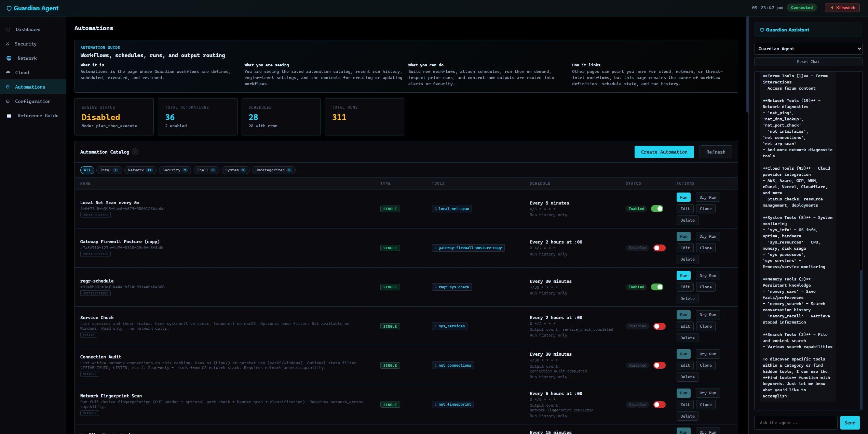Click the net_fingerprint tool tag

click(x=453, y=404)
